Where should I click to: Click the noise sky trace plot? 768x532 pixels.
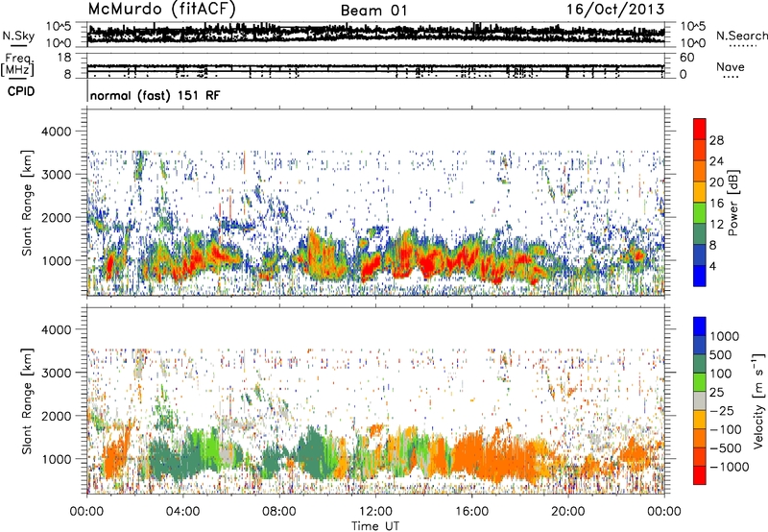pos(375,34)
